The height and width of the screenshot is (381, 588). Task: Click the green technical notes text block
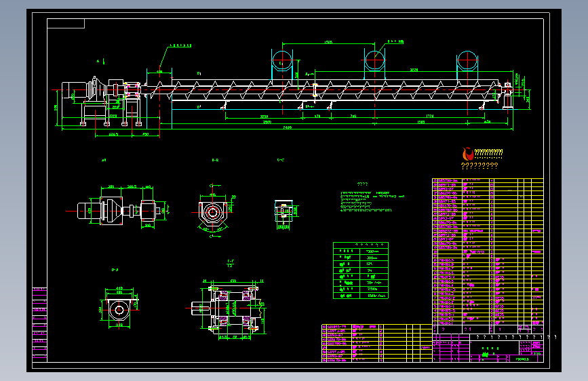pyautogui.click(x=372, y=202)
